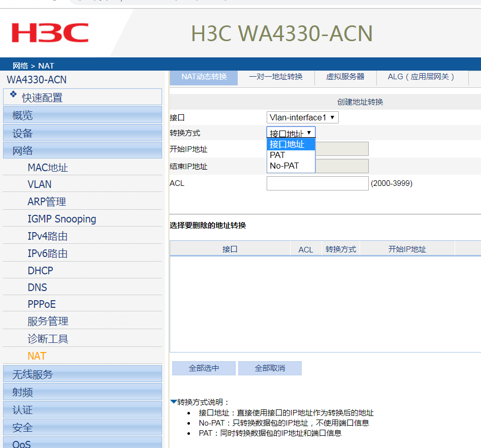Click the 全部取消 button

[x=270, y=368]
